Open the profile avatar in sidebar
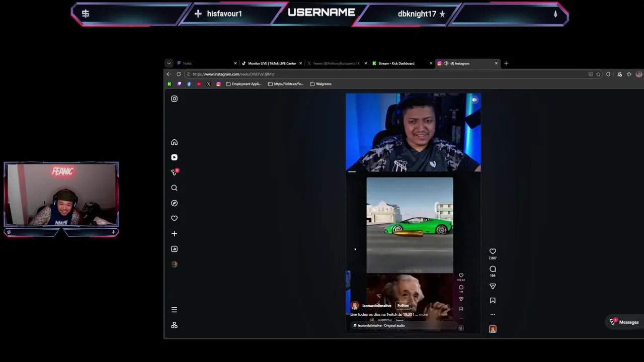 (174, 264)
